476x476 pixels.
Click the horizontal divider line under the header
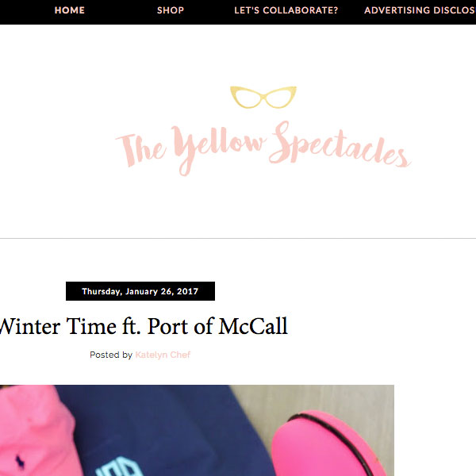(x=238, y=238)
